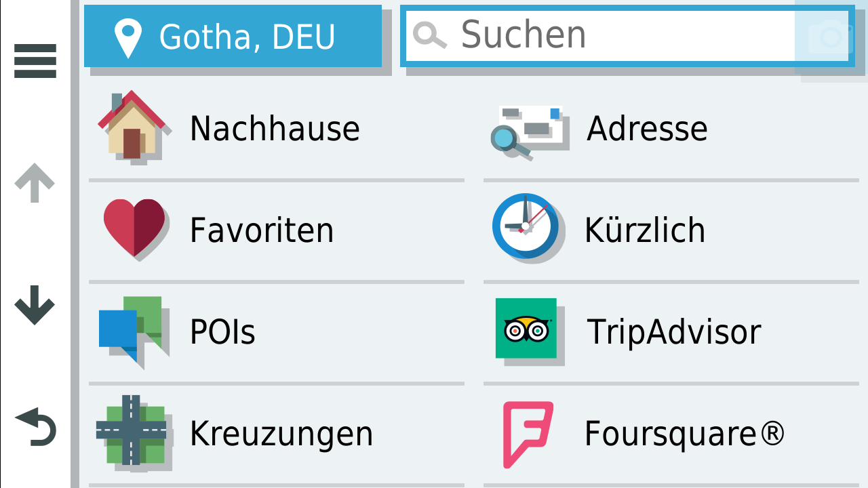This screenshot has height=488, width=868.
Task: Click the Foursquare logo icon
Action: [527, 434]
